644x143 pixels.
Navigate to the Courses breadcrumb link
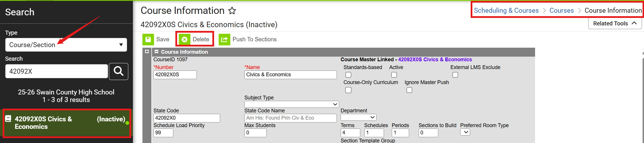pos(561,10)
